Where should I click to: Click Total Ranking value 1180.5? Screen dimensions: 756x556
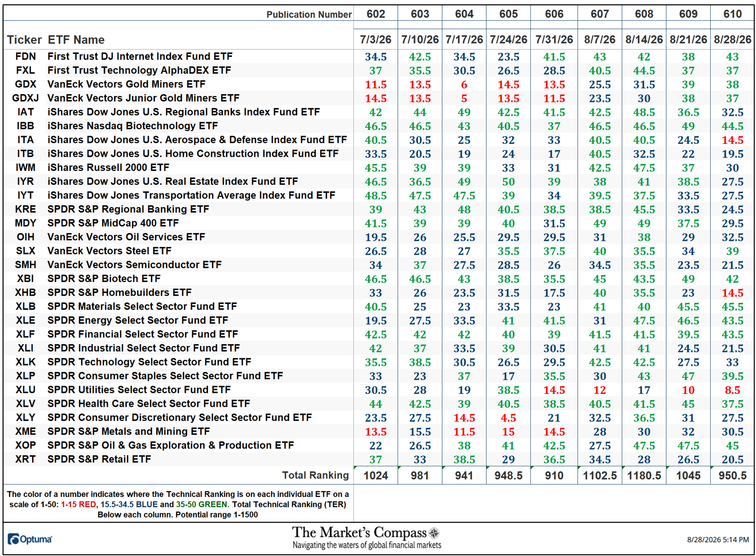tap(644, 476)
